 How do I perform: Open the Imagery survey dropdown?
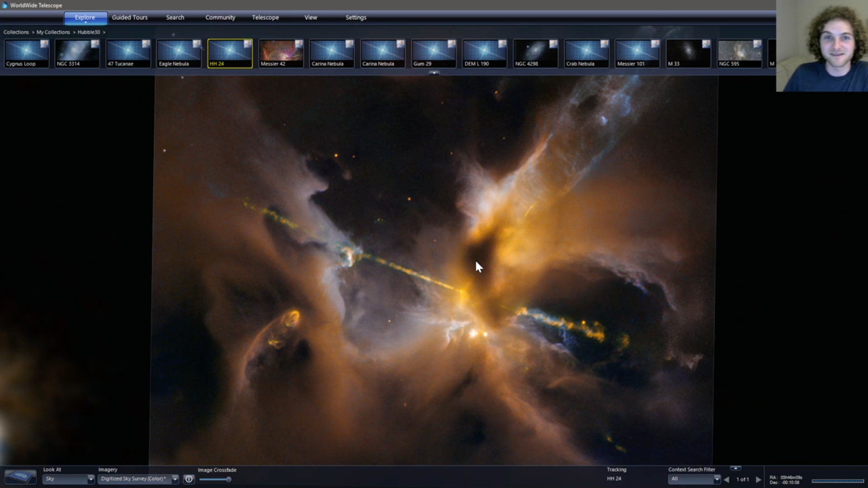175,479
